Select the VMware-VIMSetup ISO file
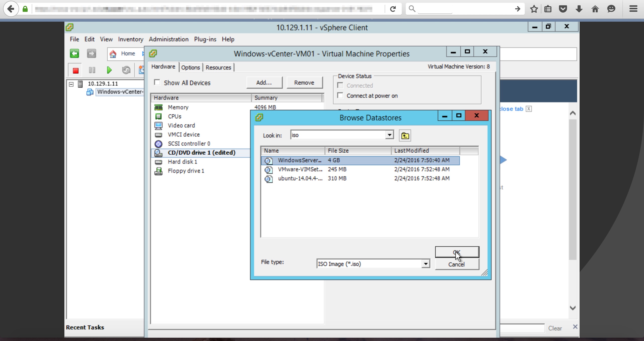This screenshot has width=644, height=341. 300,169
